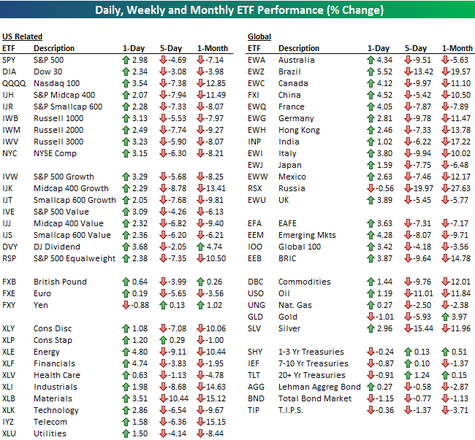The height and width of the screenshot is (440, 475).
Task: Select the '7-10 Yr Treasuries' description
Action: tap(313, 363)
